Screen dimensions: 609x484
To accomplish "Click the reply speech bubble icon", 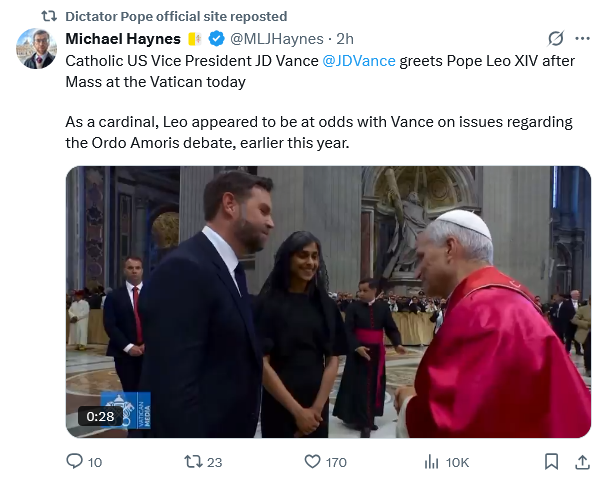I will click(x=74, y=461).
